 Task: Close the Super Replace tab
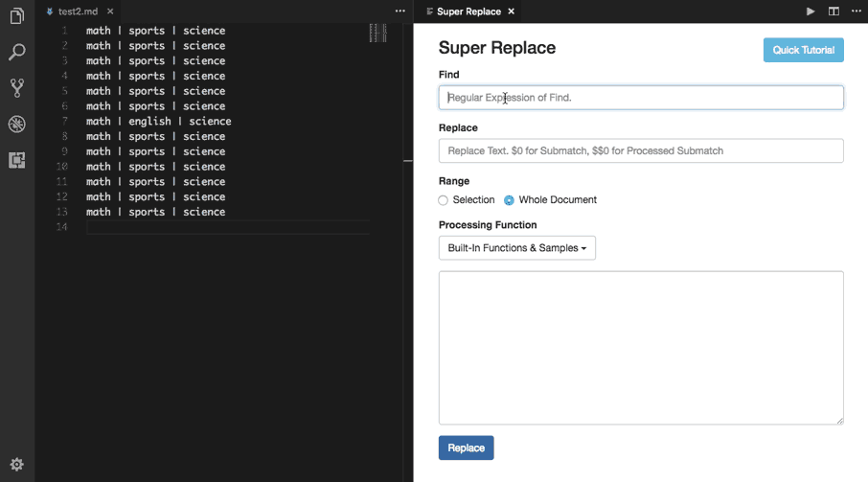pos(511,11)
